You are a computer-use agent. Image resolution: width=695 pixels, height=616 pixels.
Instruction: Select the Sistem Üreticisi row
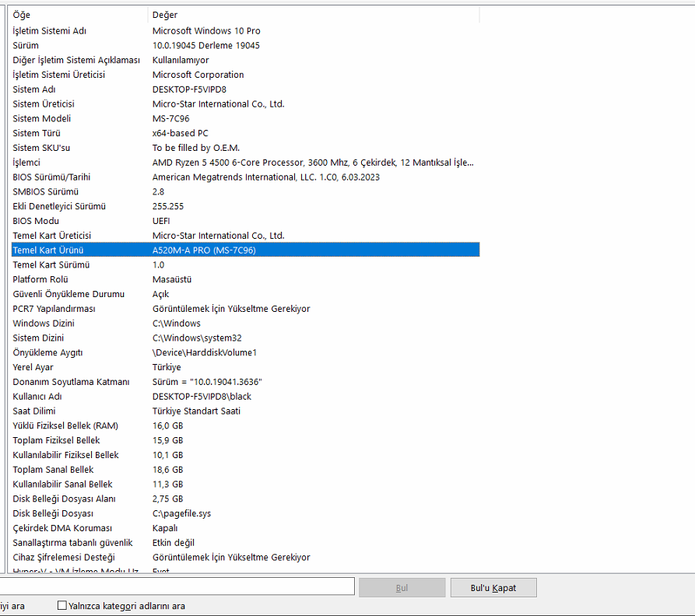246,103
